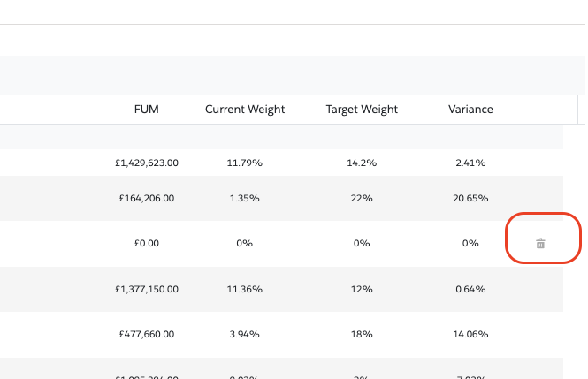Select the 11.79% current weight cell

(244, 163)
